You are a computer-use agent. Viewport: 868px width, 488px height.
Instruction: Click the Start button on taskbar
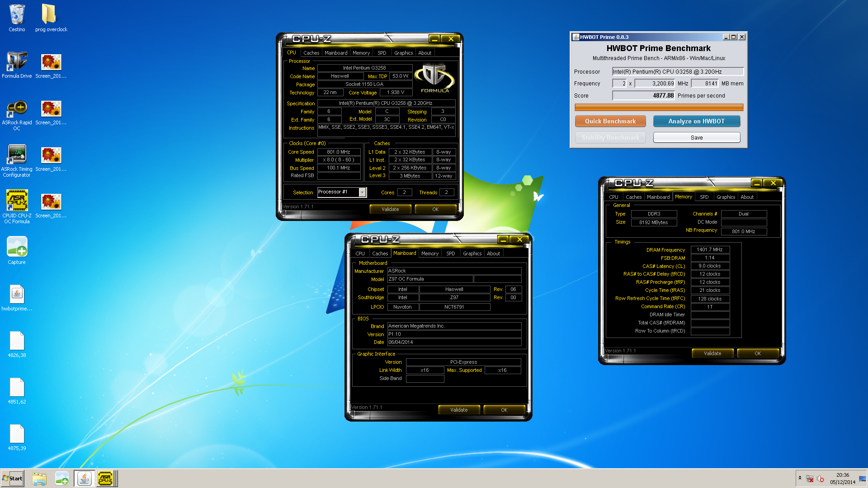click(13, 479)
